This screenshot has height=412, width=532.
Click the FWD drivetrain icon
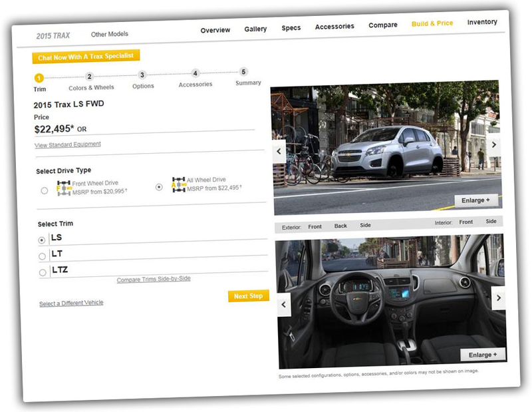64,188
